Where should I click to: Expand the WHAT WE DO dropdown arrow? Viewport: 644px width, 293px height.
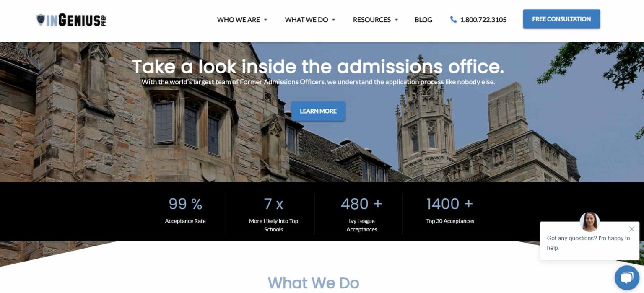tap(334, 20)
